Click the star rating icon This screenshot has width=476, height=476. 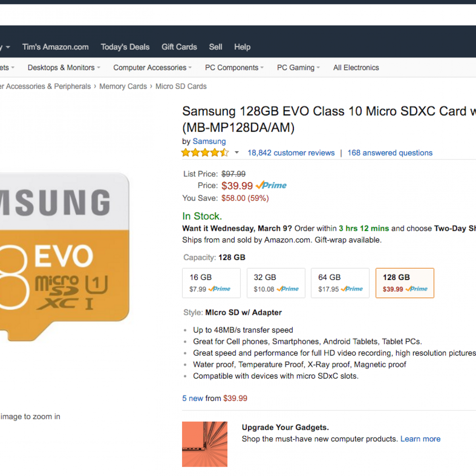(205, 153)
